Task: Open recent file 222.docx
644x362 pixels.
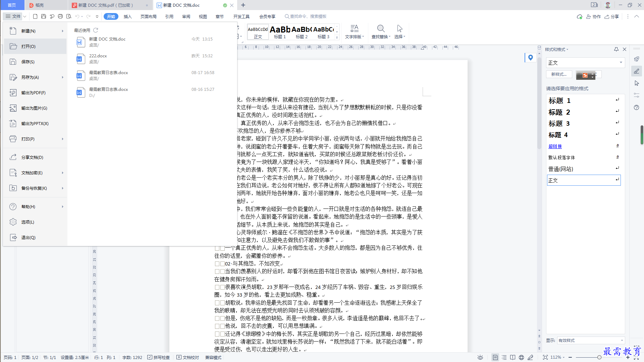Action: tap(153, 59)
